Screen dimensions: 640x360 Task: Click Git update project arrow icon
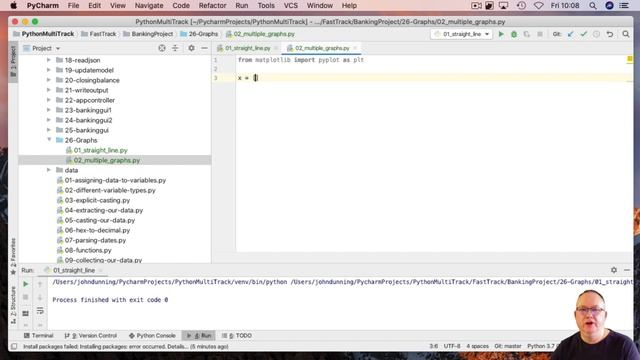pos(571,34)
